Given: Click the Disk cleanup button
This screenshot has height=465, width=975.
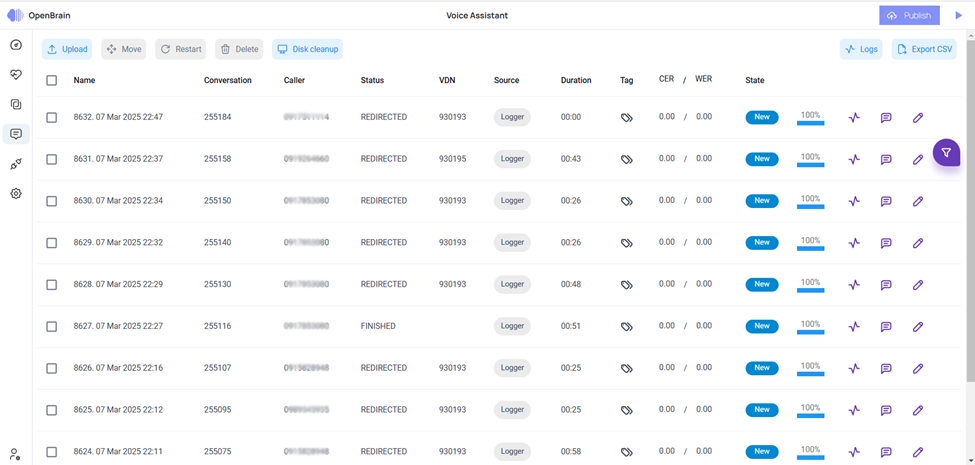Looking at the screenshot, I should 307,49.
